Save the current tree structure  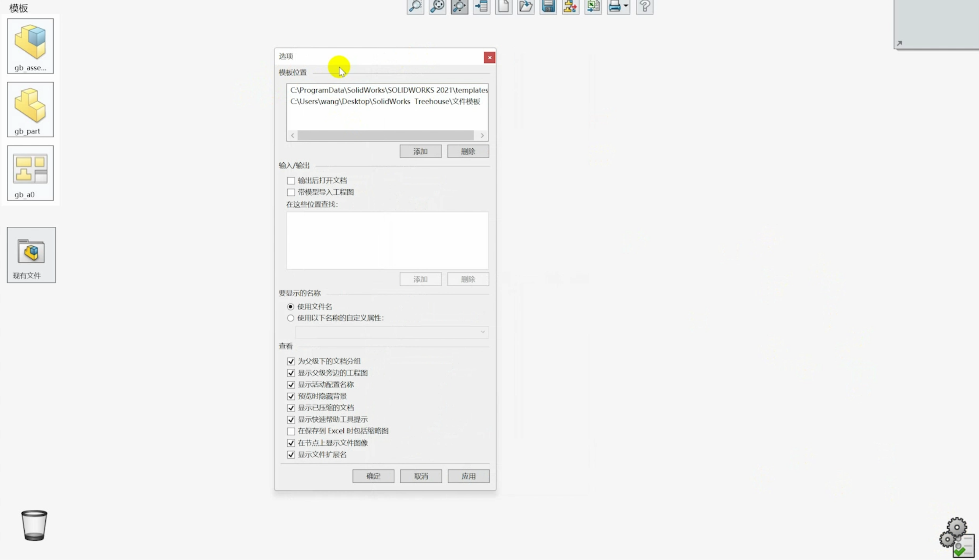(548, 6)
